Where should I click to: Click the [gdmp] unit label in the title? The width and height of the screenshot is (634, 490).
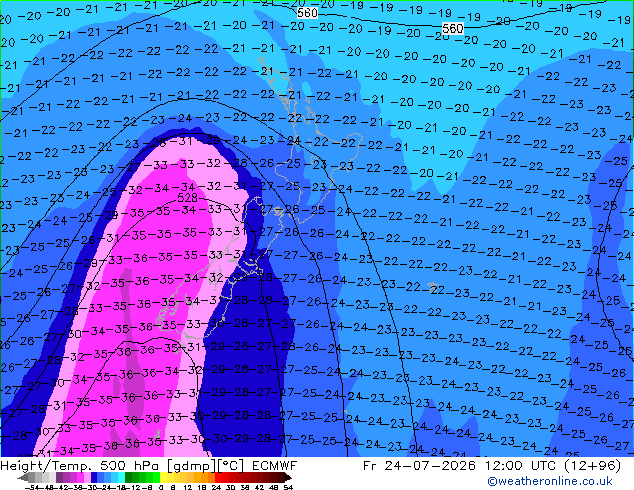[192, 466]
